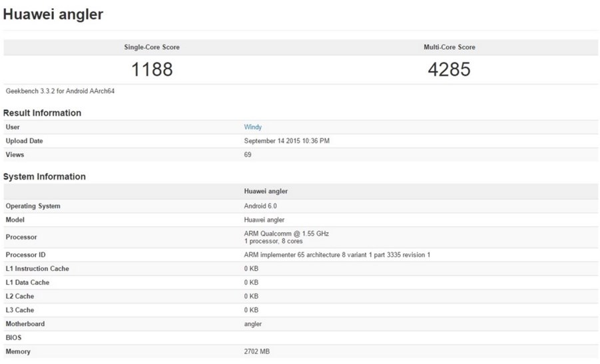Click the L2 Cache label
This screenshot has height=364, width=600.
(20, 296)
